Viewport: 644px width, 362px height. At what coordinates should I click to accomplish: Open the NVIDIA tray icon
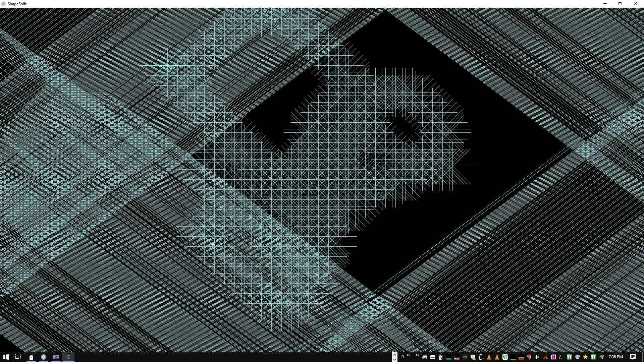pyautogui.click(x=465, y=357)
